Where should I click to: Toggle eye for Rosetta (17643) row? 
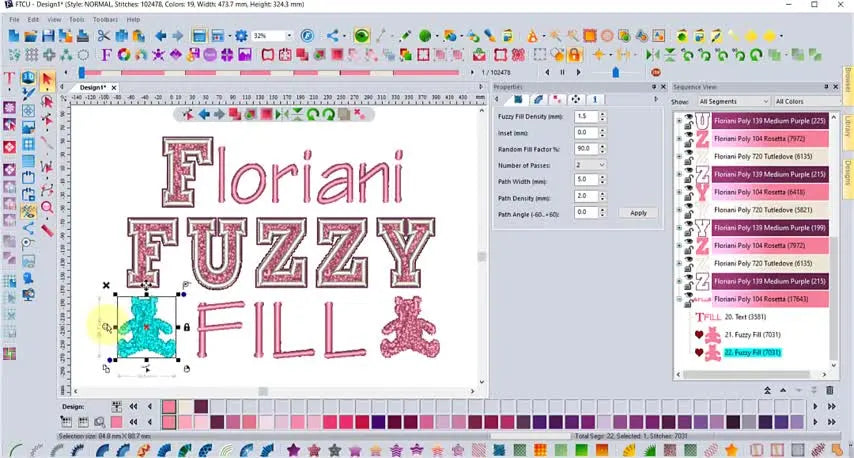tap(689, 295)
